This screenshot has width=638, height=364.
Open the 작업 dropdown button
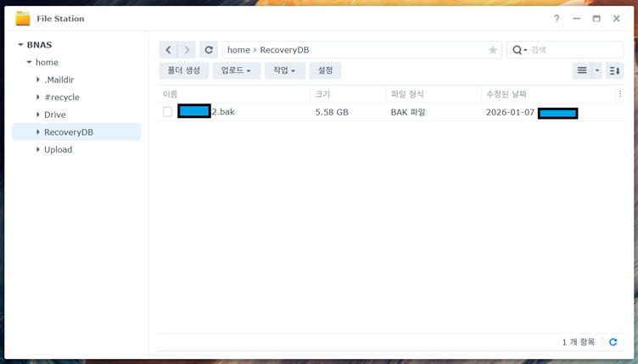[285, 70]
